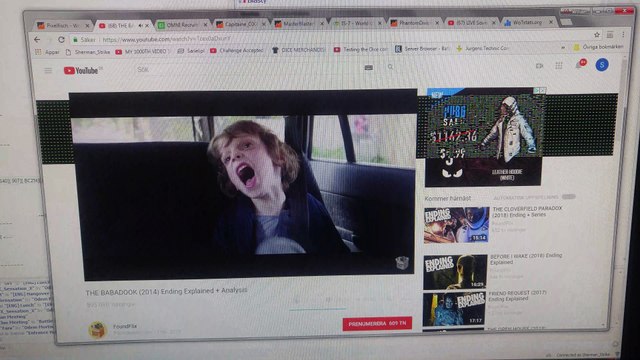Image resolution: width=640 pixels, height=360 pixels.
Task: Open BEFORE I WAKE Ending Explained title
Action: click(526, 259)
